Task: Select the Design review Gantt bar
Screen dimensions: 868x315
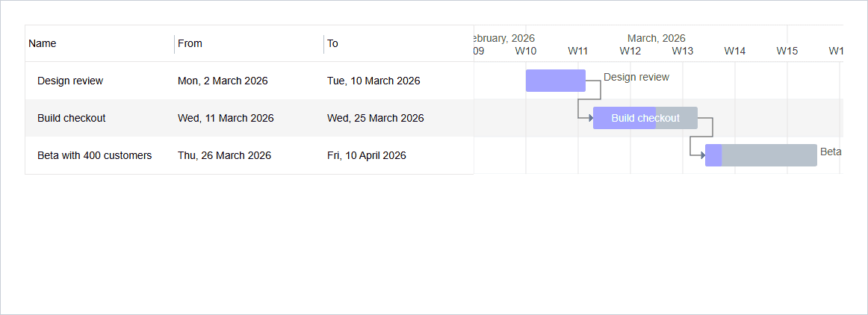Action: tap(556, 81)
